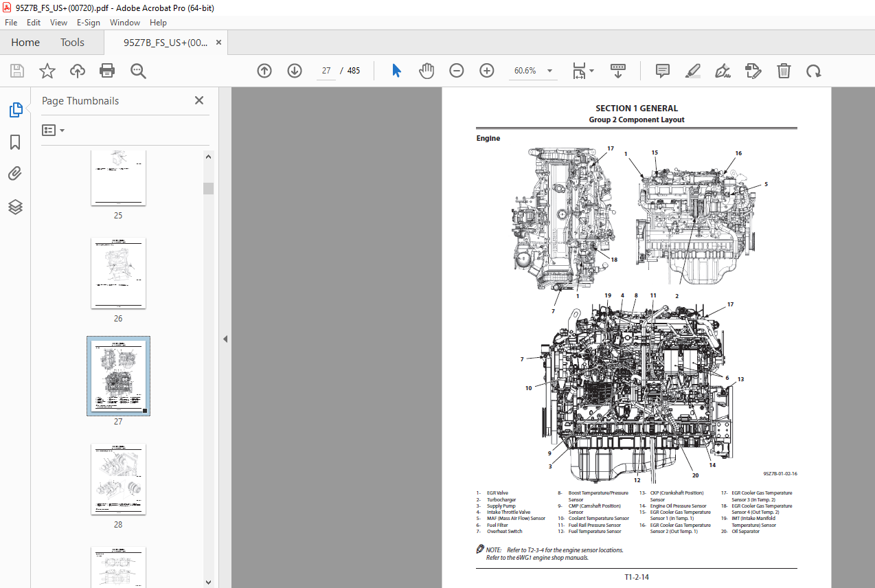Click legend entry 'Turbocharger'
This screenshot has height=588, width=875.
pos(501,499)
